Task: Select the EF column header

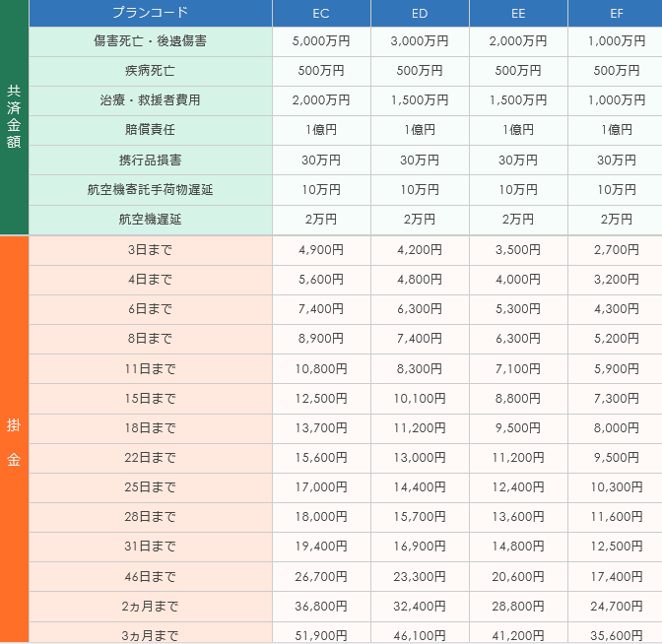Action: point(616,13)
